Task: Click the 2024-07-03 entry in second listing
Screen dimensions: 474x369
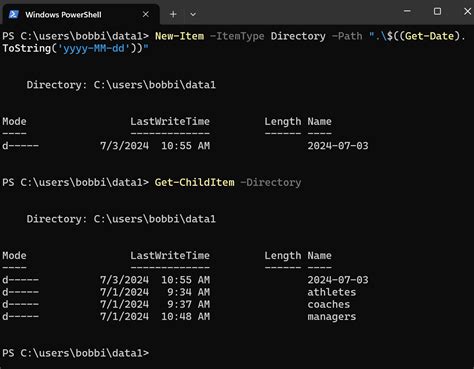Action: click(x=338, y=280)
